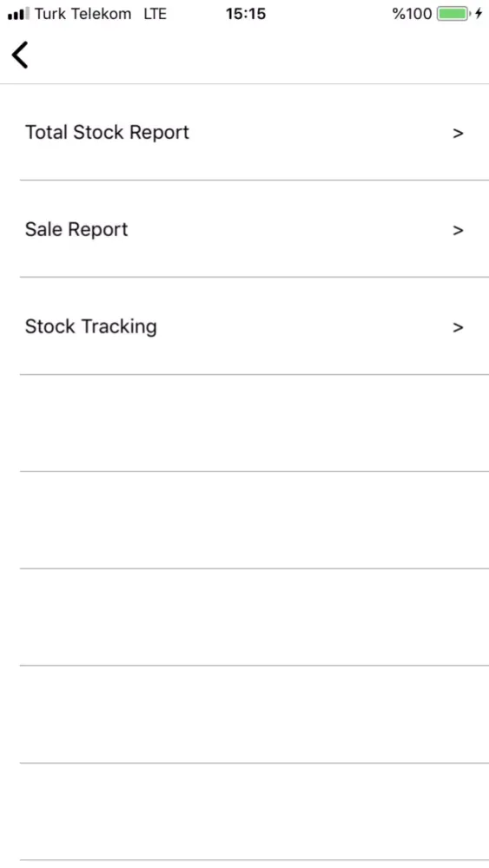Tap the word Total in Total Stock Report
The height and width of the screenshot is (868, 489).
coord(47,132)
